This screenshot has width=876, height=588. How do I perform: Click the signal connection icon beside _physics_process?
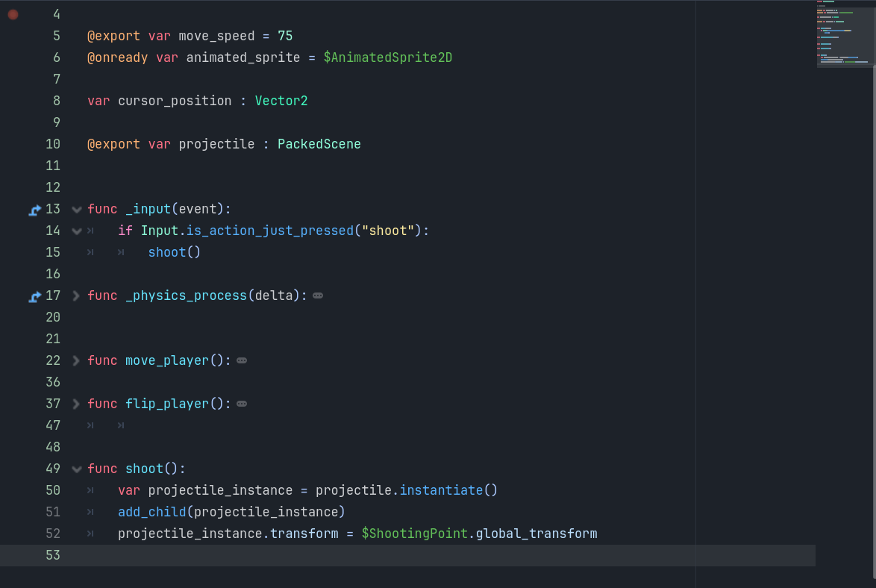tap(34, 295)
